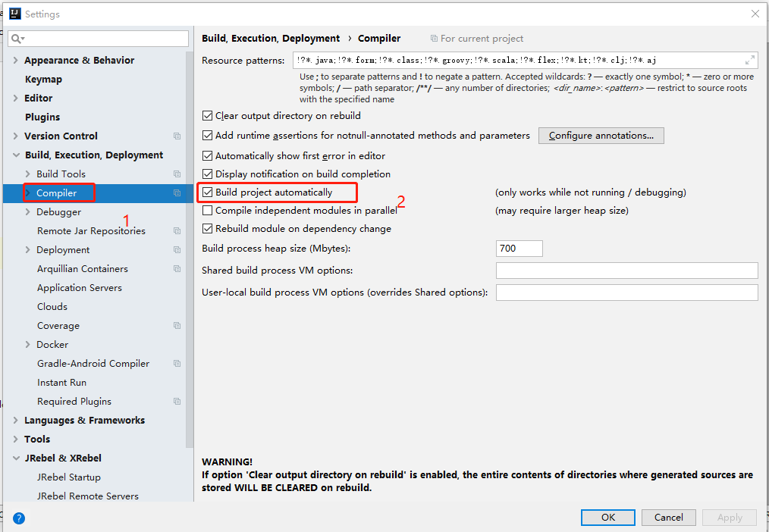Screen dimensions: 769x532
Task: Click project-level icon beside Build Tools
Action: point(177,174)
